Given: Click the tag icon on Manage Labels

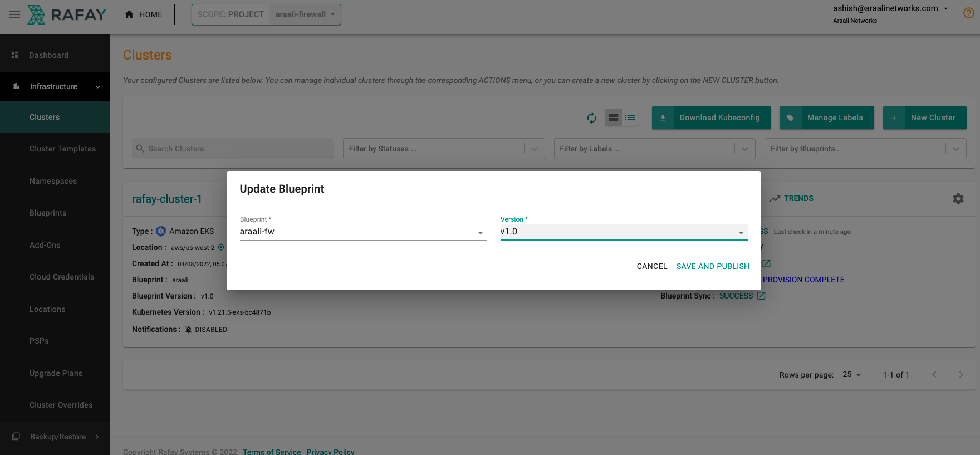Looking at the screenshot, I should pos(790,118).
